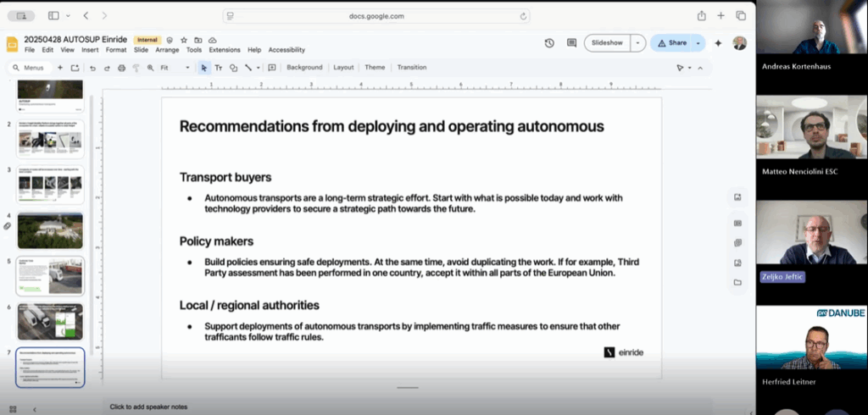The height and width of the screenshot is (415, 868).
Task: Expand the Slideshow options dropdown arrow
Action: (x=638, y=42)
